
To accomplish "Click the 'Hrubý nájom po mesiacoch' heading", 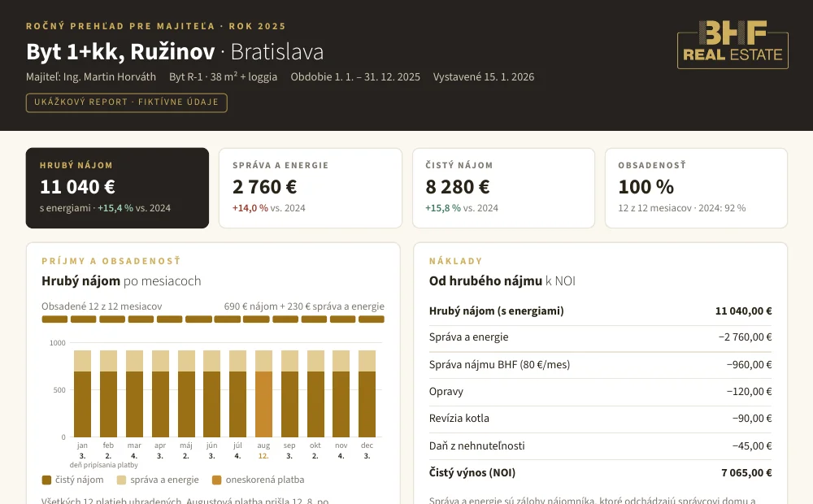I will pos(121,281).
